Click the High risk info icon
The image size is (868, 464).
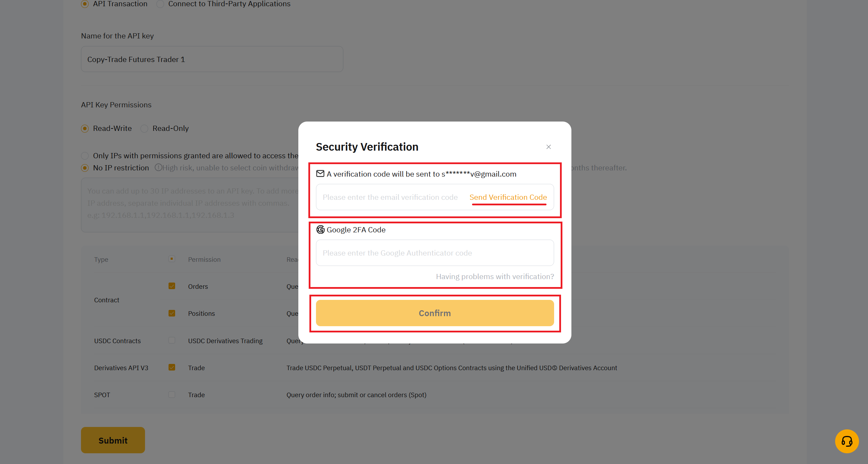158,168
